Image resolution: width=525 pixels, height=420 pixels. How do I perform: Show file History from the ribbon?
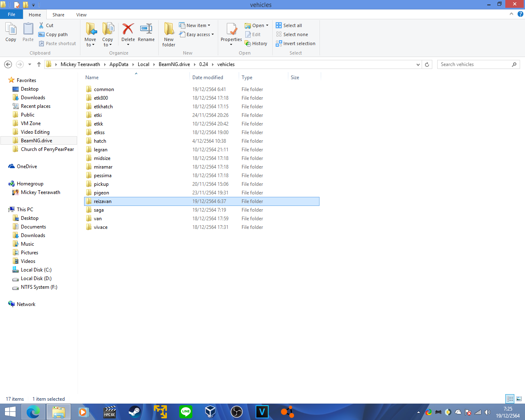pyautogui.click(x=256, y=43)
